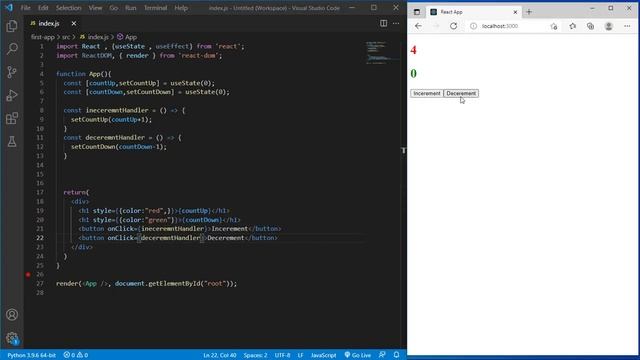
Task: Click Ln 22, Col 40 cursor position
Action: (220, 355)
